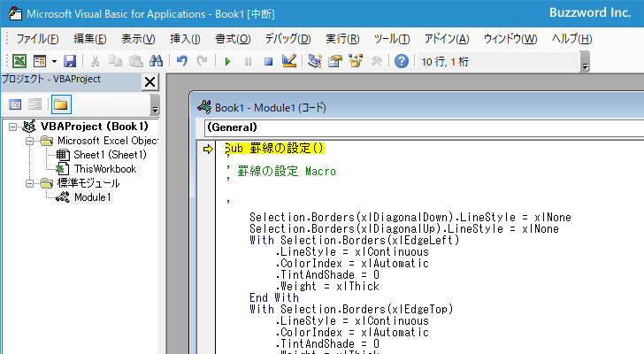Click the Cut scissors icon
The image size is (644, 354).
(x=95, y=61)
